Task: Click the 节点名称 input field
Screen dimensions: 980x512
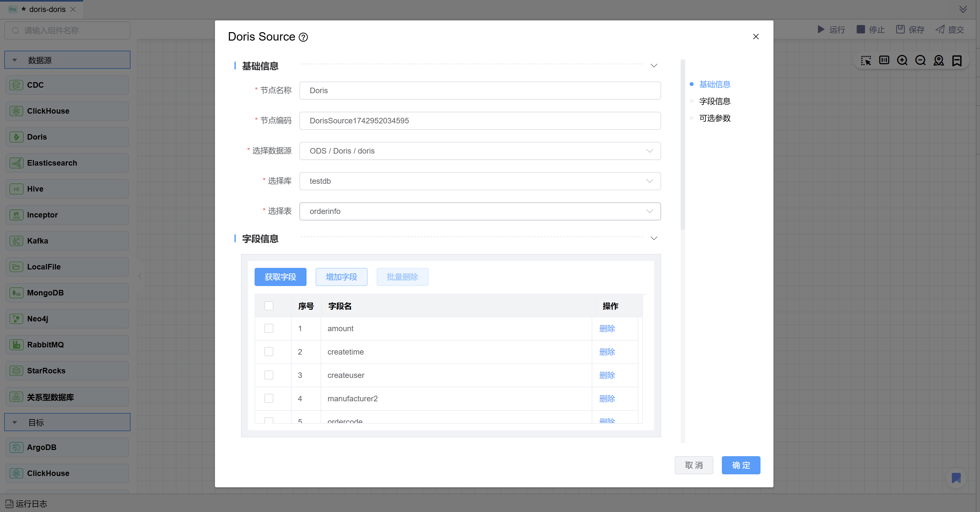Action: click(x=480, y=91)
